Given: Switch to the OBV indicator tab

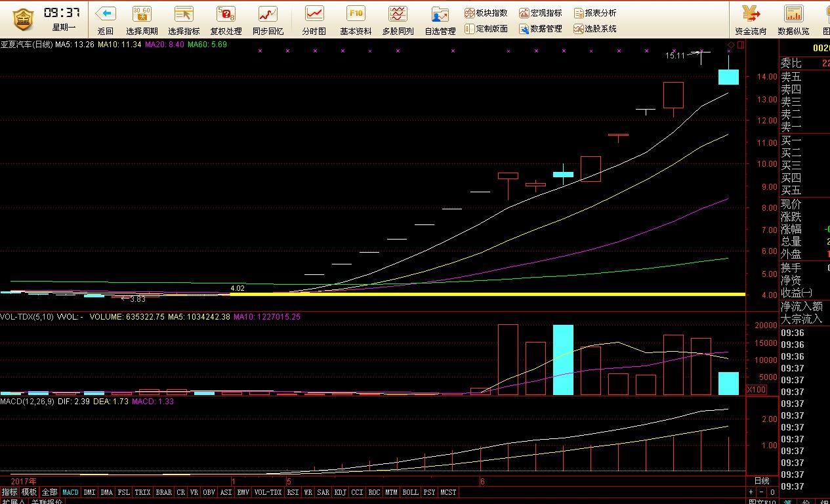Looking at the screenshot, I should 209,492.
